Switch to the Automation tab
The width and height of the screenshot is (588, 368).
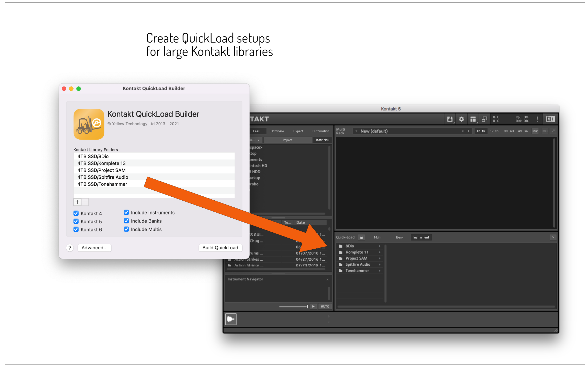(321, 131)
